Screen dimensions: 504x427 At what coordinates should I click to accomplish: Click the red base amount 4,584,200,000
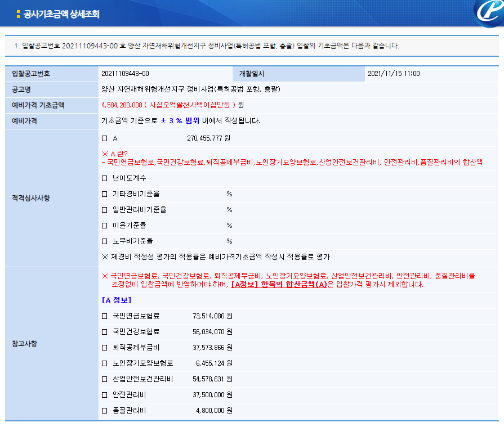[x=122, y=105]
